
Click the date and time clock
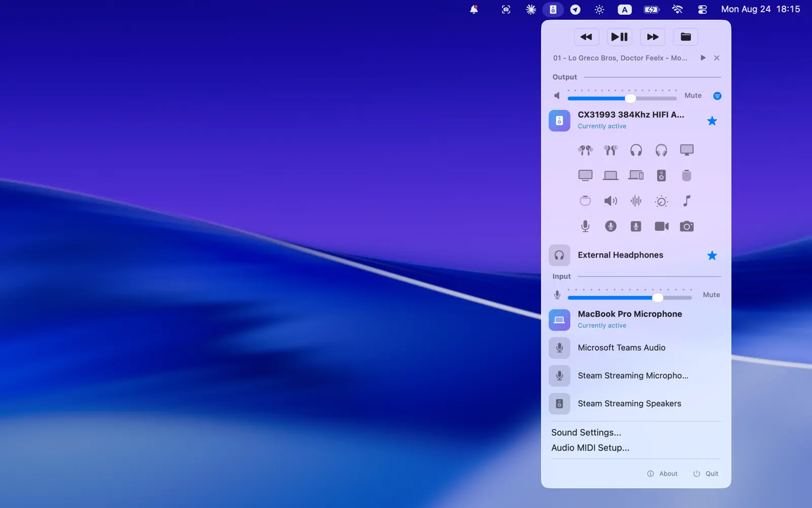coord(760,9)
